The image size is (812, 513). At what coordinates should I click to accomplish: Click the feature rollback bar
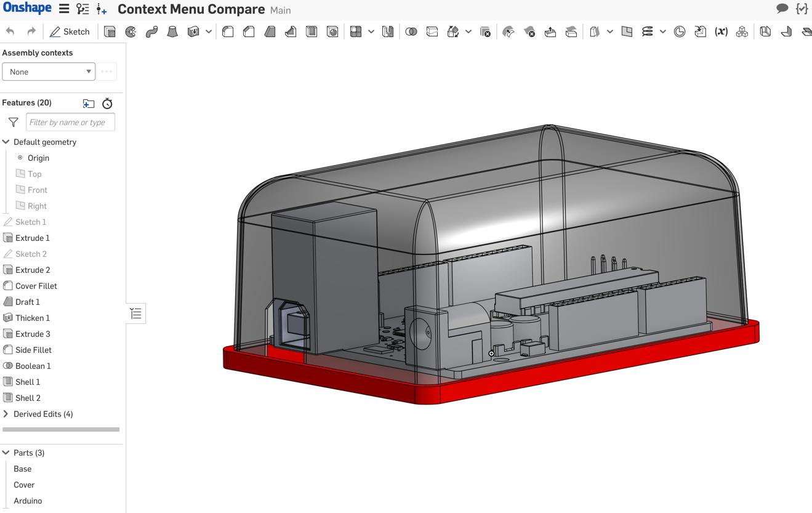click(x=61, y=429)
